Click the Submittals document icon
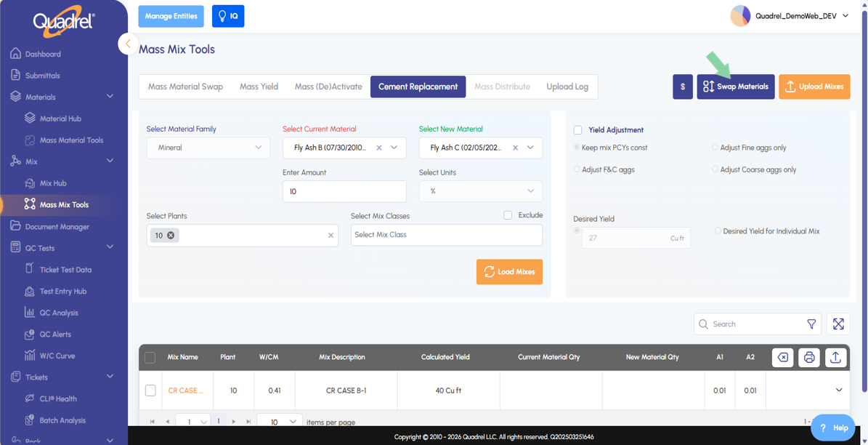 (x=15, y=76)
